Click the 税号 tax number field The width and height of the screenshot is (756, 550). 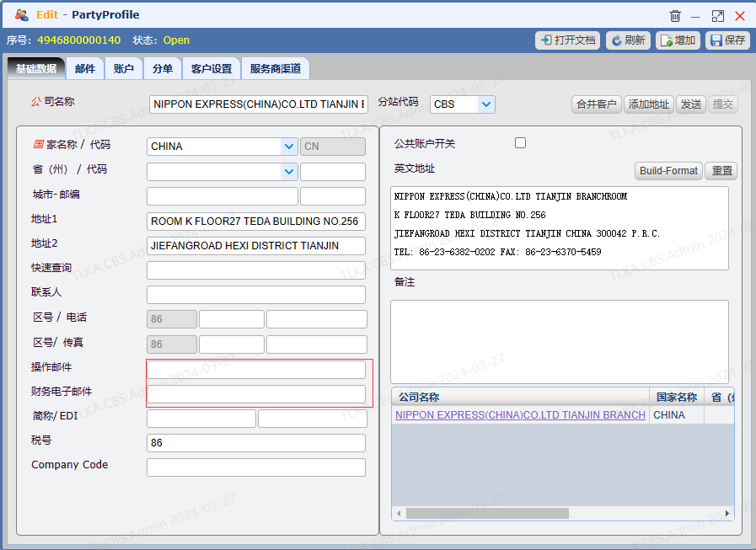(x=256, y=443)
